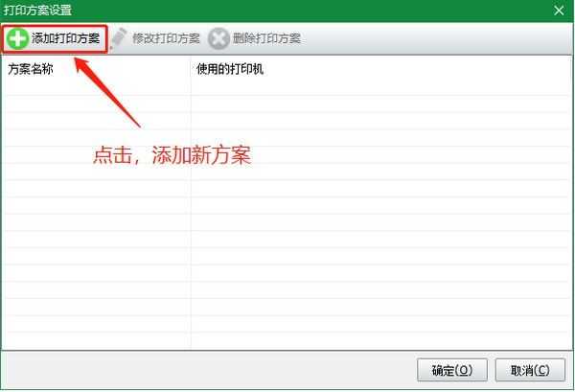Dismiss dialog using the 取消(C) button
The width and height of the screenshot is (575, 392).
[530, 370]
